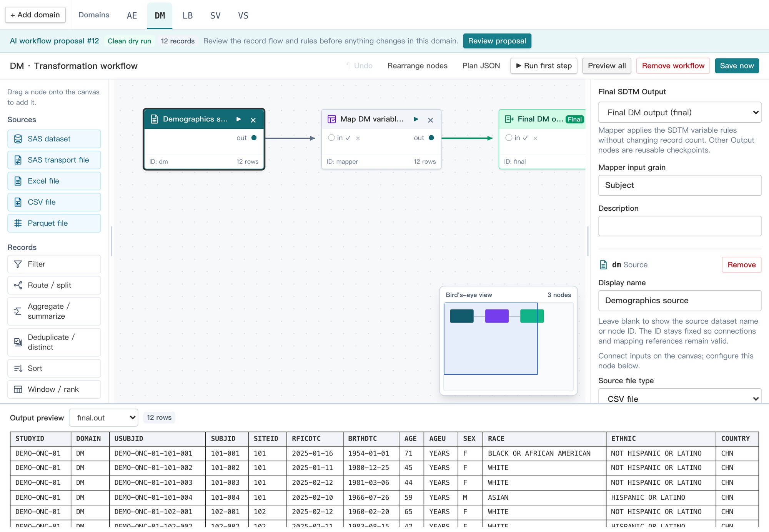Click the Mapper input grain field

coord(680,185)
